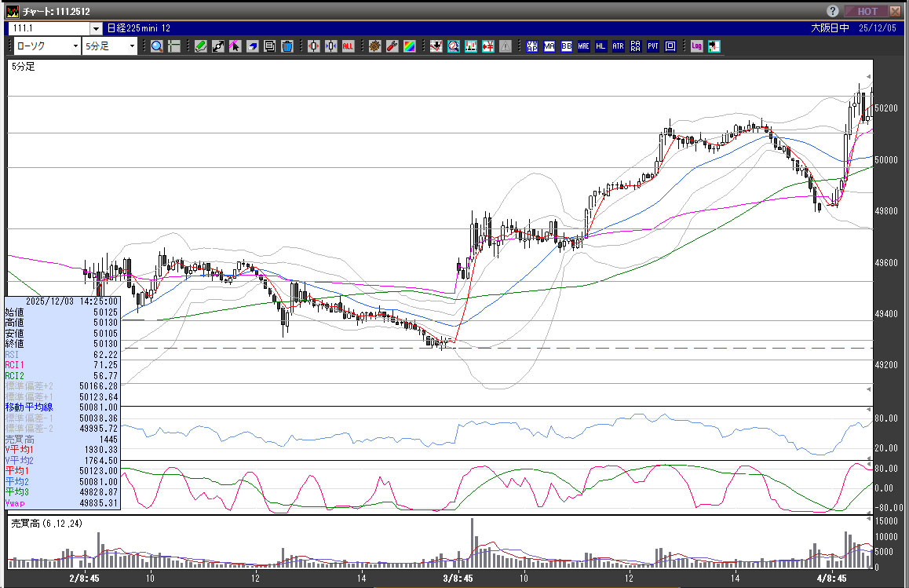Enable the HL indicator button
909x588 pixels.
point(601,46)
